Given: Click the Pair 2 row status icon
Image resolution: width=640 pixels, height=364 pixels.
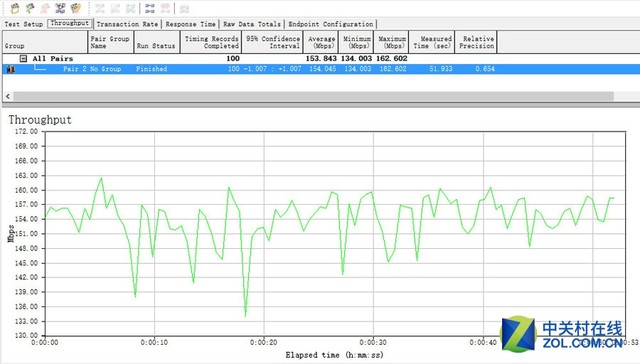Looking at the screenshot, I should point(11,69).
